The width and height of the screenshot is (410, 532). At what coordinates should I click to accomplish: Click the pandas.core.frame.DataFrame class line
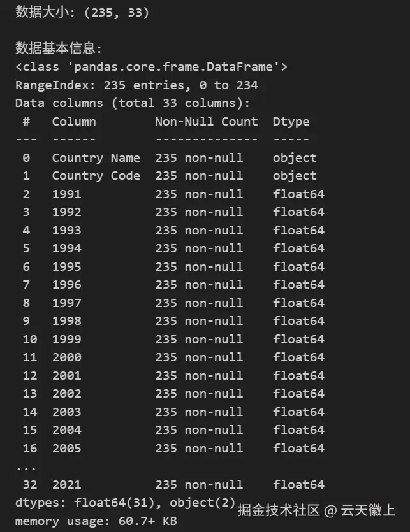pyautogui.click(x=152, y=66)
